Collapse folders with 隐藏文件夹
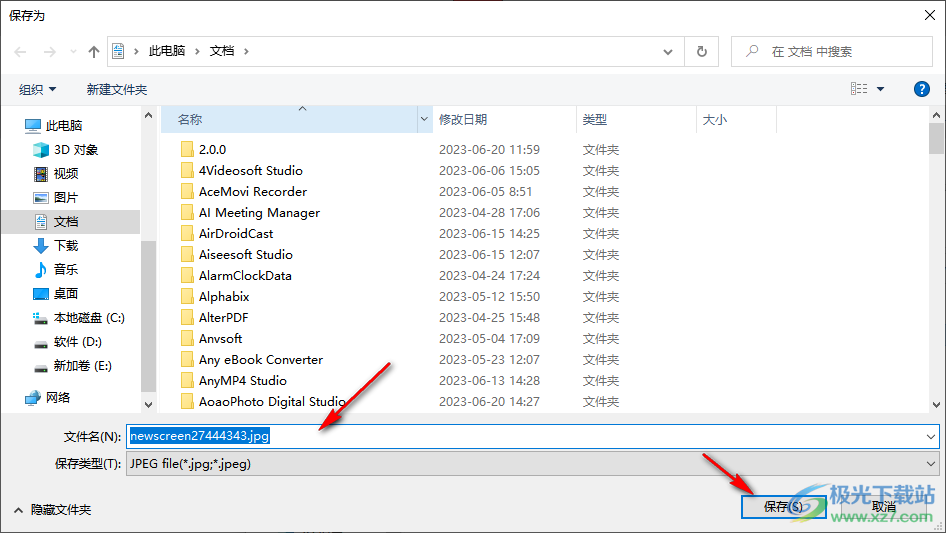Image resolution: width=946 pixels, height=533 pixels. tap(52, 510)
